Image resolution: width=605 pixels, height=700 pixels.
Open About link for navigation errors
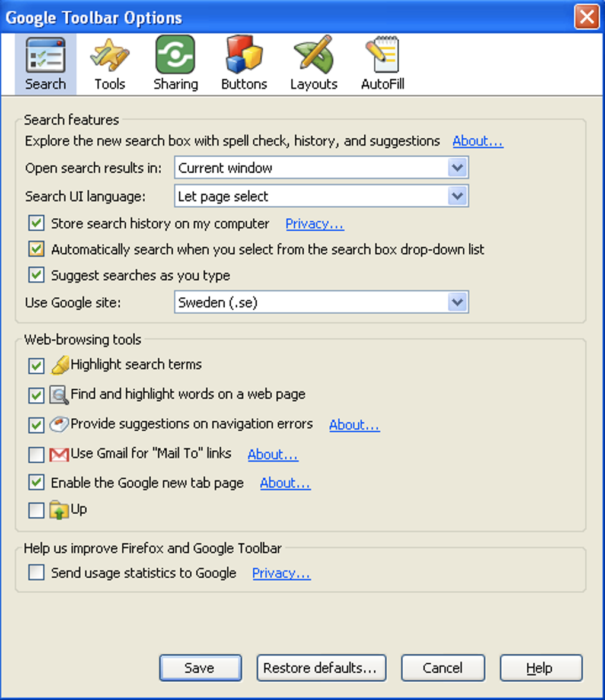point(354,425)
